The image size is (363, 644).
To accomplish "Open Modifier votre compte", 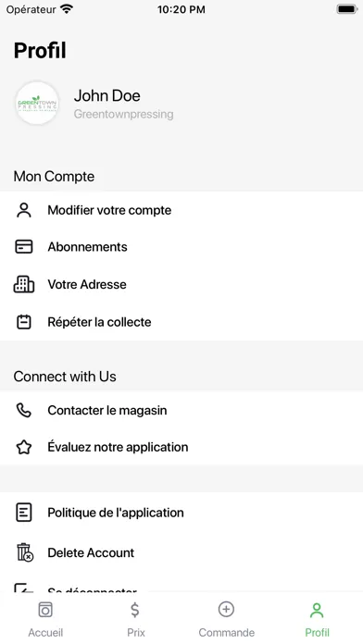I will tap(181, 210).
